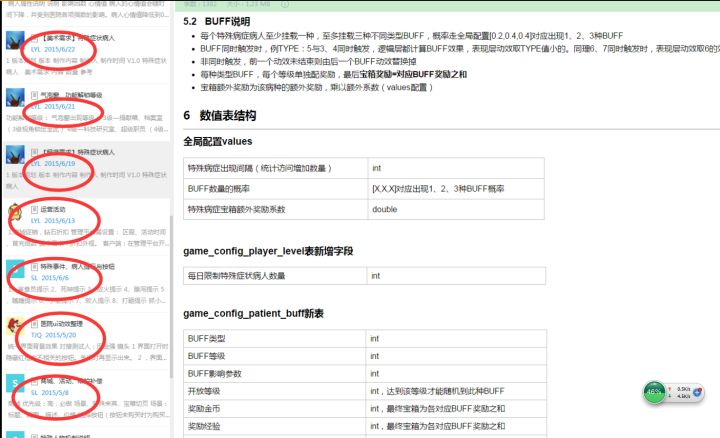This screenshot has width=720, height=438.
Task: Click the '特殊病症宝箱额外奖励系数' table cell
Action: pos(276,209)
